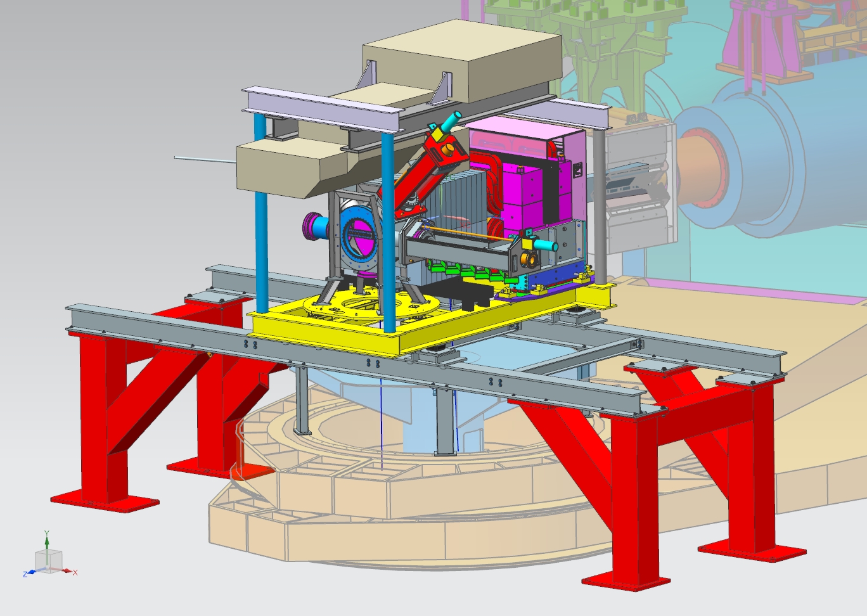Screen dimensions: 867x616
Task: Select the cyan tube atop the red arm
Action: pos(451,121)
